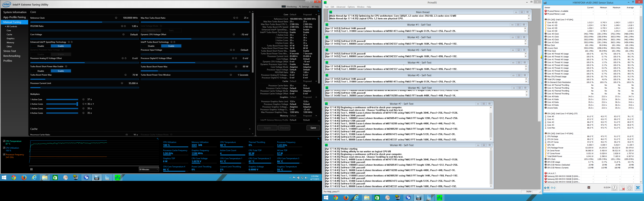Collapse Memory group in proposed settings panel
644x201 pixels.
[x=316, y=116]
